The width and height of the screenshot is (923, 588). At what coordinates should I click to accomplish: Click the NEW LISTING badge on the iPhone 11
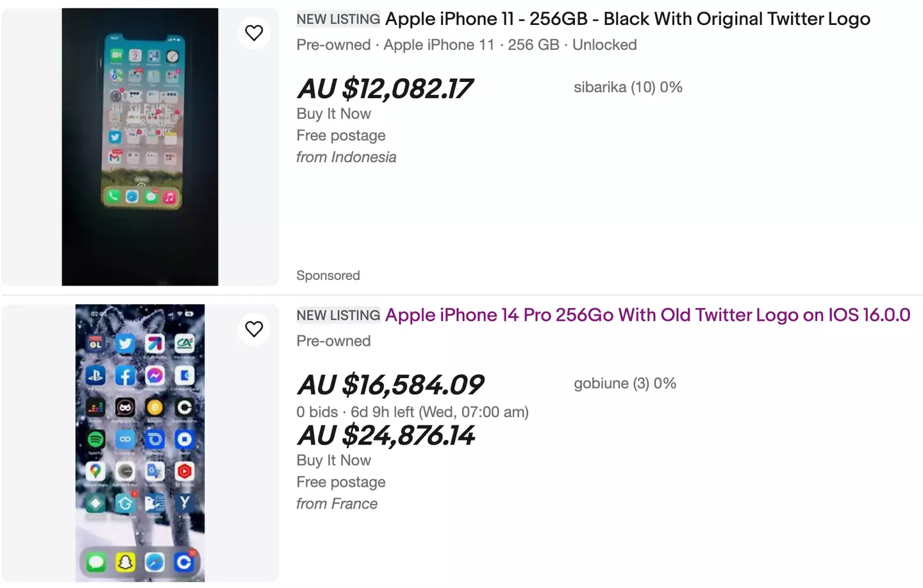click(338, 19)
